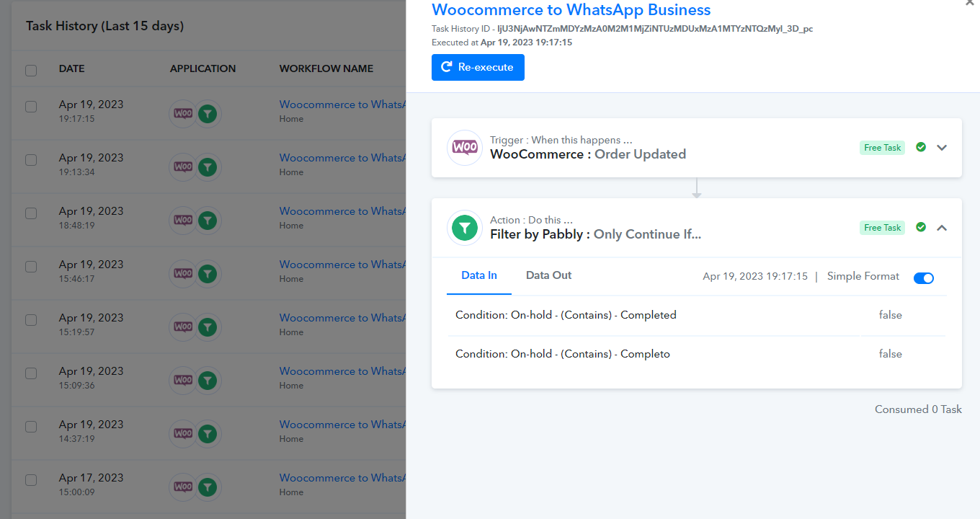Click green success checkmark on WooCommerce trigger
The width and height of the screenshot is (980, 519).
coord(921,147)
